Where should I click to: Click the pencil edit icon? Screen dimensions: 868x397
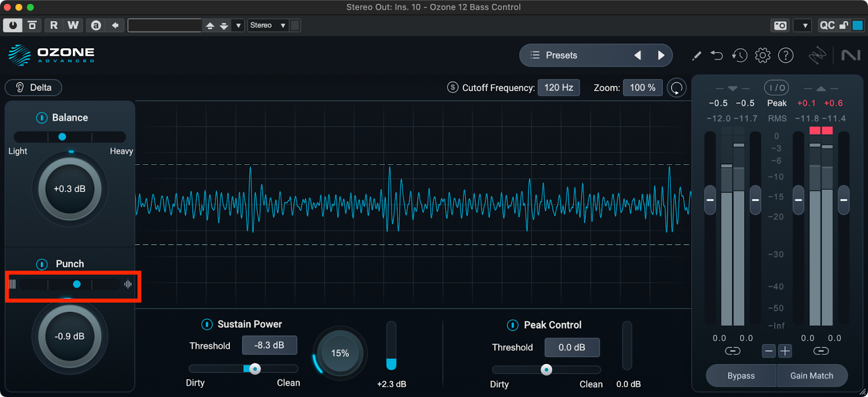(697, 55)
